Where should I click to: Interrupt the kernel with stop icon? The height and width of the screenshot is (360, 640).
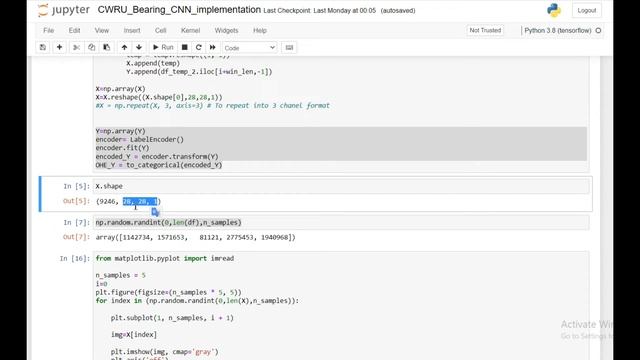184,47
